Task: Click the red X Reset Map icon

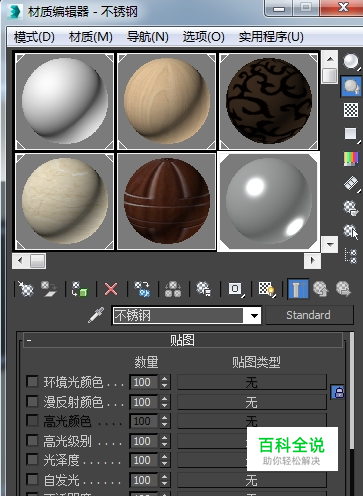Action: (x=111, y=289)
